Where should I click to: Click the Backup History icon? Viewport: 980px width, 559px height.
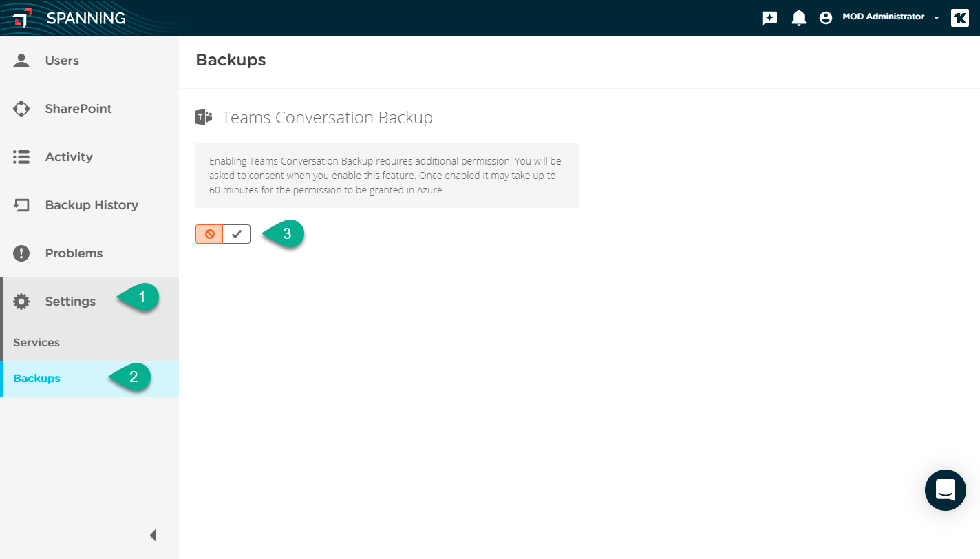[21, 205]
